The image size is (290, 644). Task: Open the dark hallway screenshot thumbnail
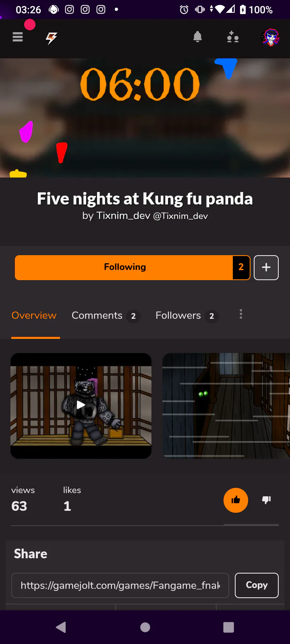[226, 406]
